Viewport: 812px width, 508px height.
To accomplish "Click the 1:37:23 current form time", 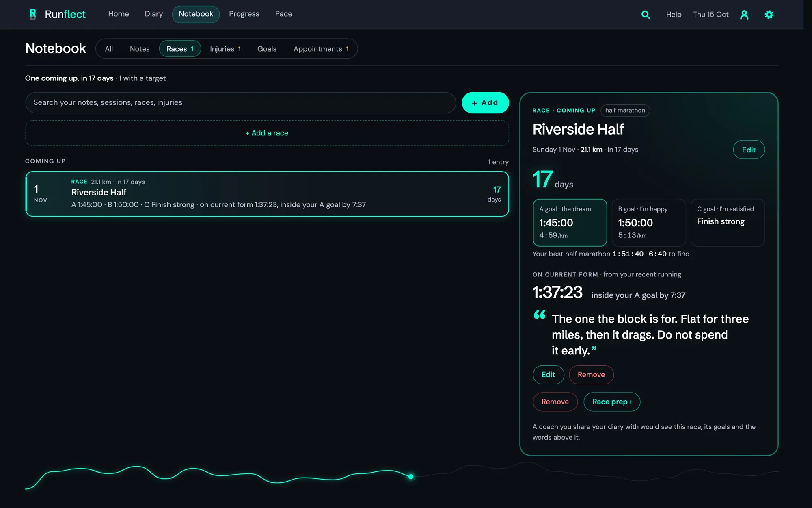I will point(557,293).
